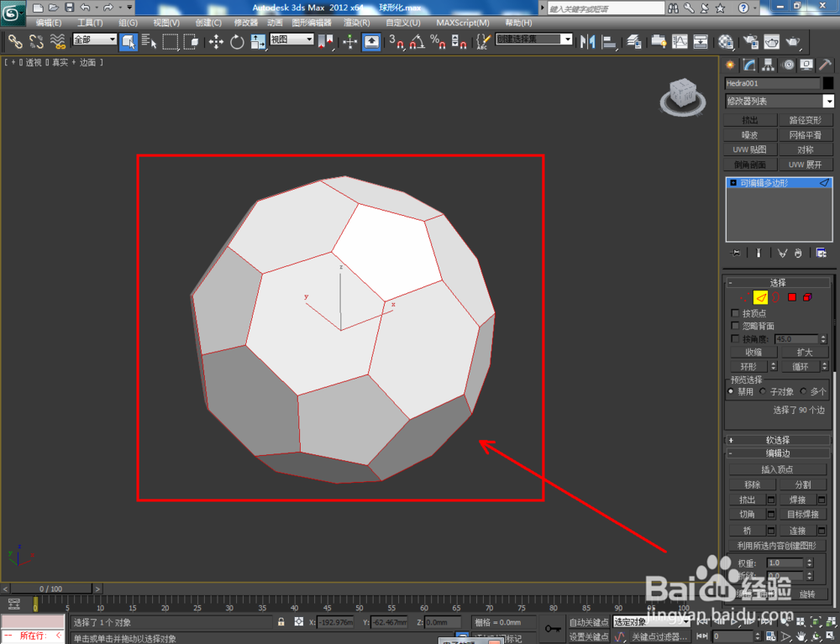Open the 修改器列表 modifier dropdown

point(780,102)
